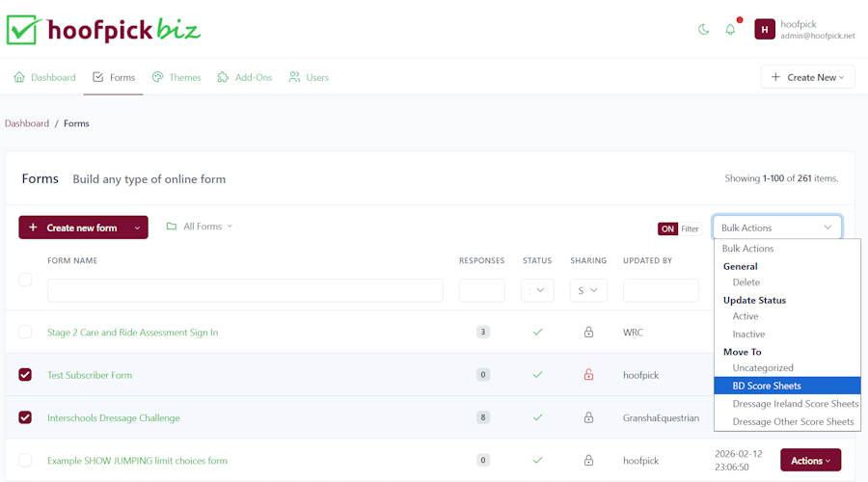Open Stage 2 Care and Ride form
The width and height of the screenshot is (868, 482).
click(133, 332)
